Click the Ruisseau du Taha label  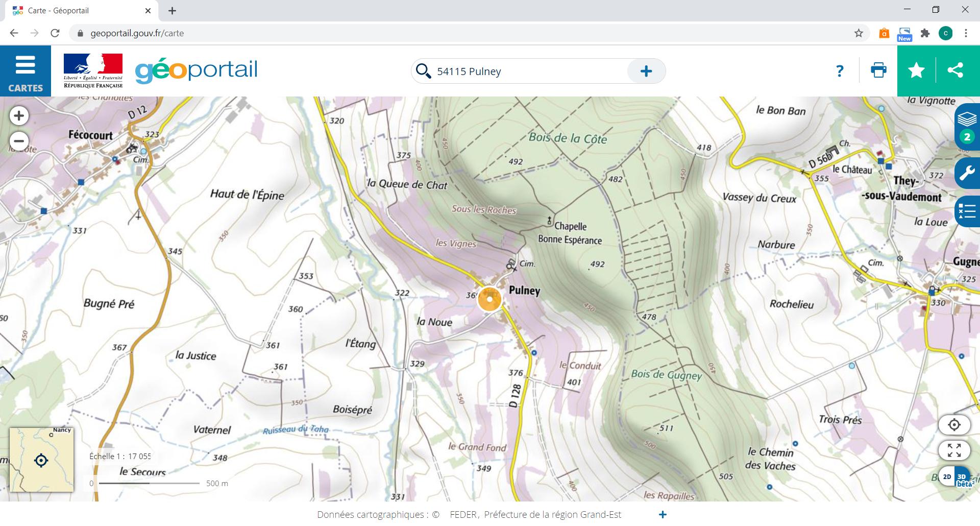click(x=296, y=429)
